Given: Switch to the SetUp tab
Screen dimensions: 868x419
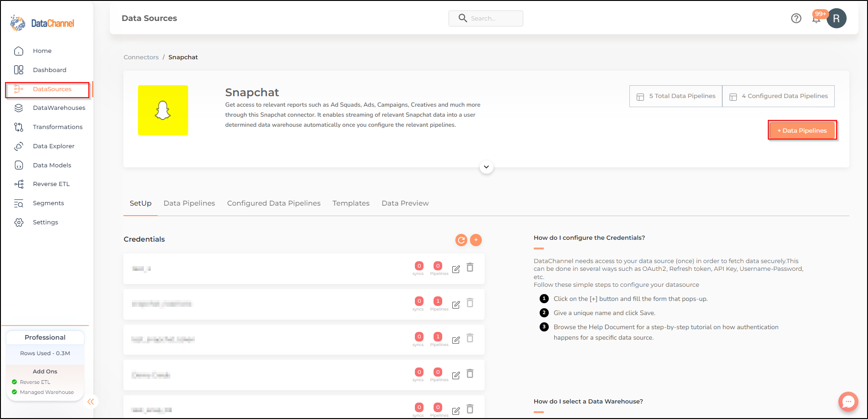Looking at the screenshot, I should pos(140,203).
